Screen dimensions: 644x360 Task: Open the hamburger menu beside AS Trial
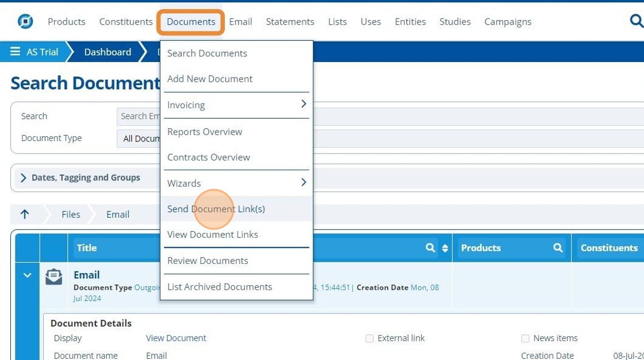[15, 51]
